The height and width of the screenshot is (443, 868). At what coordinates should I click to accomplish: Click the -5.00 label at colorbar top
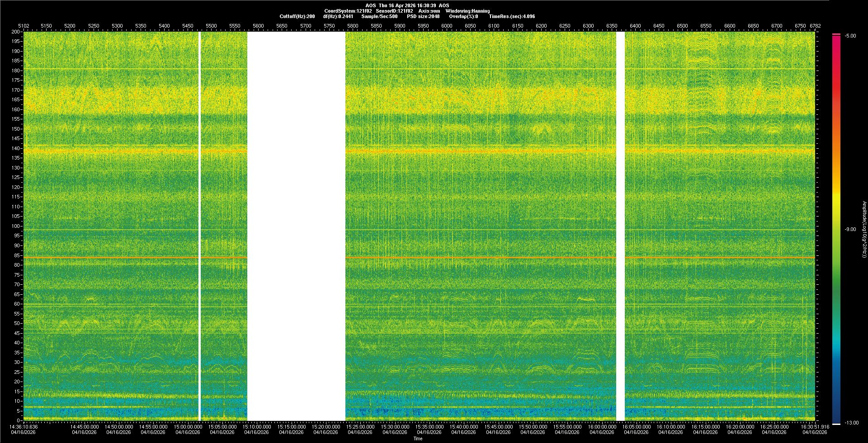850,36
